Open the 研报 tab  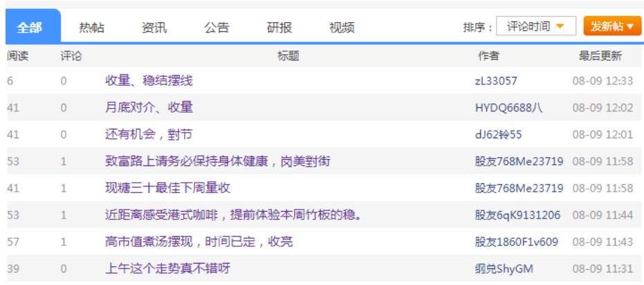[x=279, y=28]
